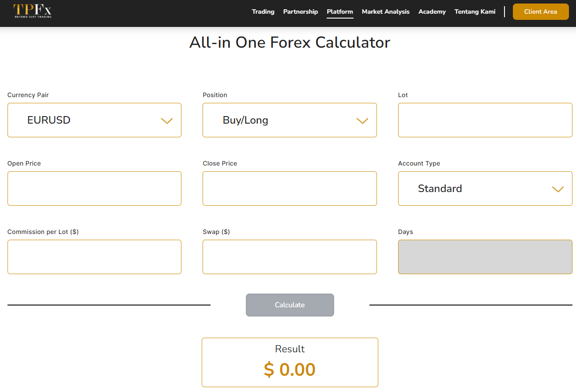Screen dimensions: 576x392
Task: Focus the Lot input field
Action: pos(485,120)
